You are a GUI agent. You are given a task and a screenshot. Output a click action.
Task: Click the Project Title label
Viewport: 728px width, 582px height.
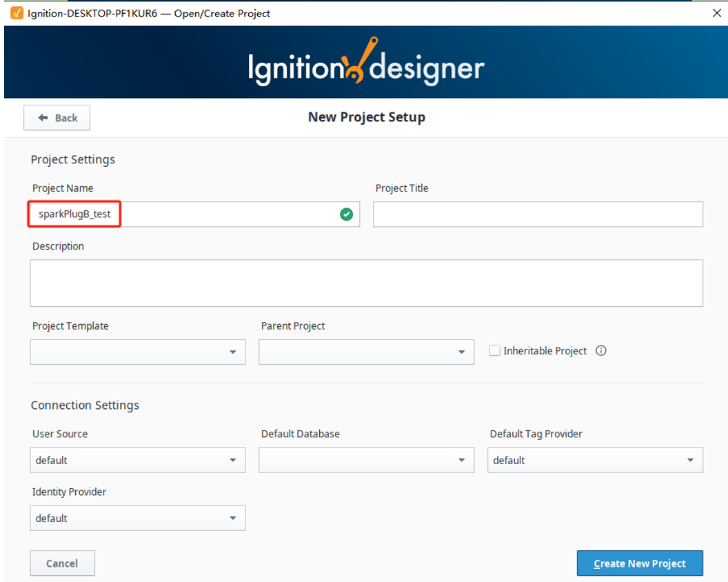click(402, 188)
